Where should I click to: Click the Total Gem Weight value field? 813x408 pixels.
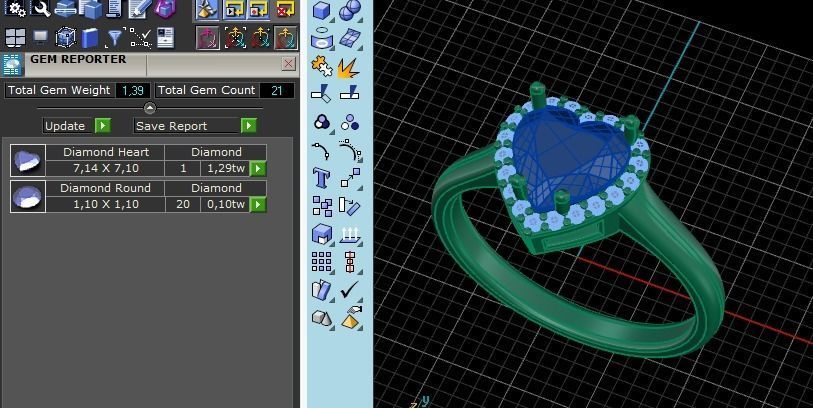133,90
